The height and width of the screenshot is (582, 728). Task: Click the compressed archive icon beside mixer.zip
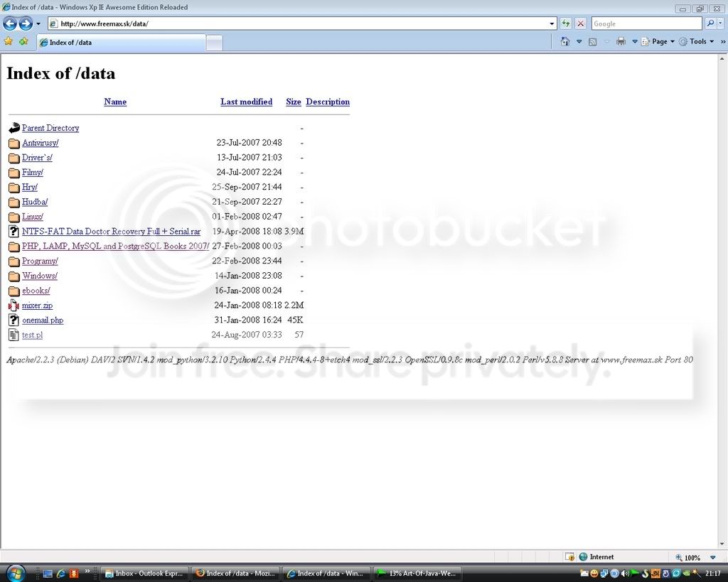pos(14,306)
